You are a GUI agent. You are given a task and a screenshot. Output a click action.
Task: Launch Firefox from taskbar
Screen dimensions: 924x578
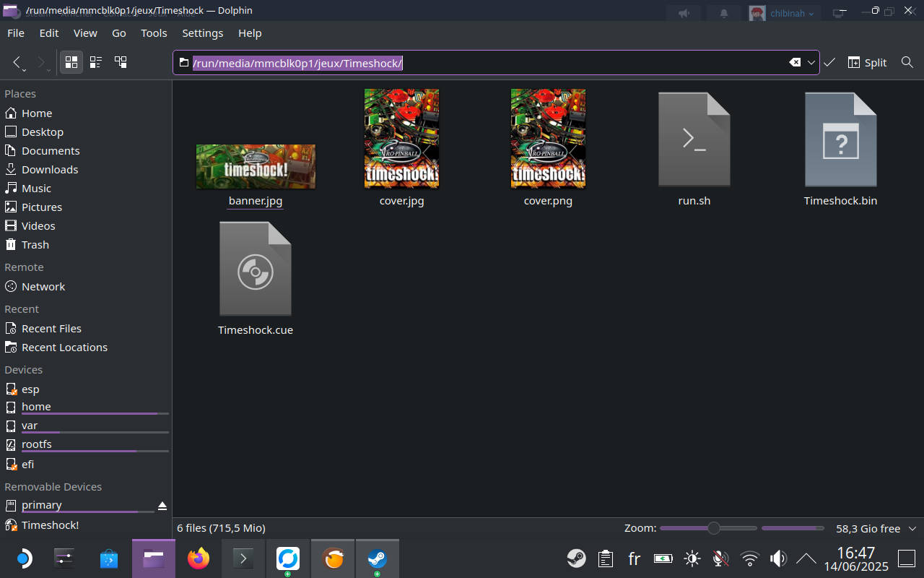pyautogui.click(x=198, y=558)
